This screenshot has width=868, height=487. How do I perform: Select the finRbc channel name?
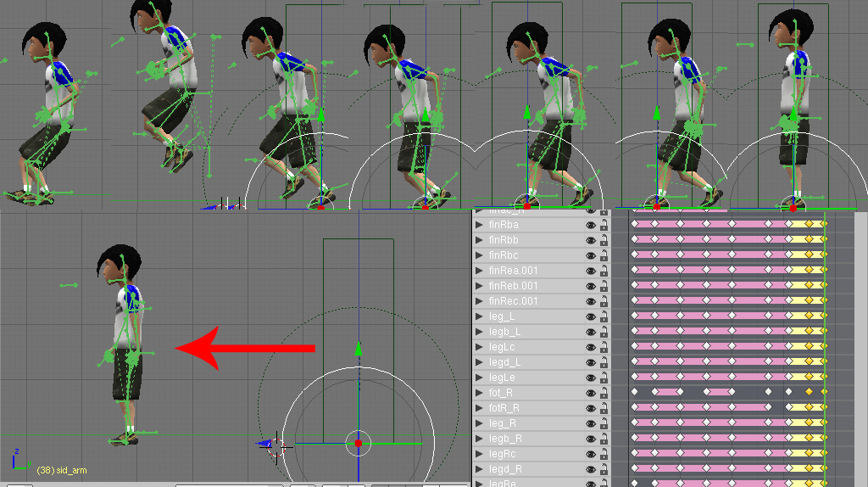504,255
